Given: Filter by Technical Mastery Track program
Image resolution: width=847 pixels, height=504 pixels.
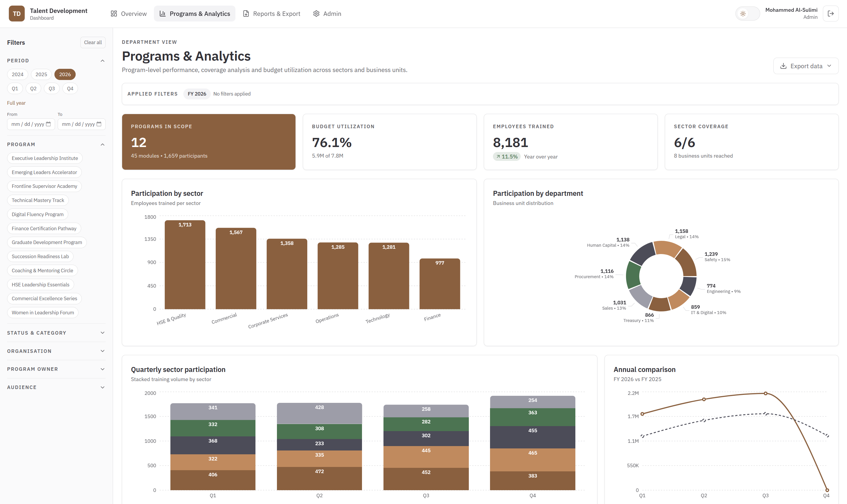Looking at the screenshot, I should (38, 200).
